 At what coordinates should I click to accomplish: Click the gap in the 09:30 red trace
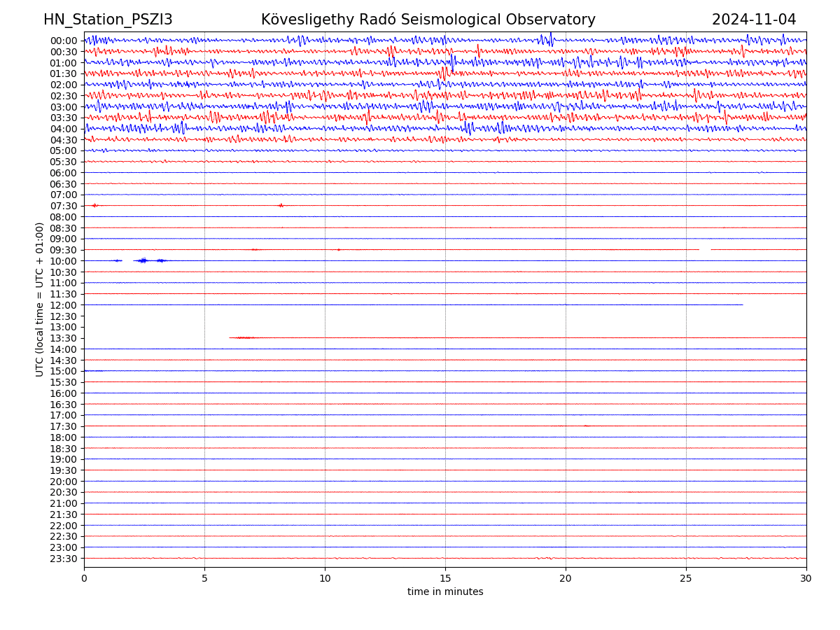click(705, 249)
